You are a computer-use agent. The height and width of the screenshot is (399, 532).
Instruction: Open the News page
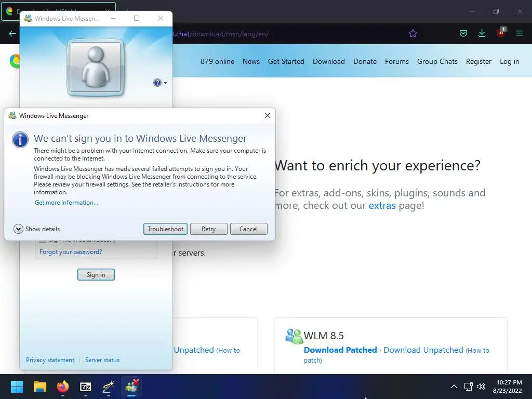tap(251, 61)
